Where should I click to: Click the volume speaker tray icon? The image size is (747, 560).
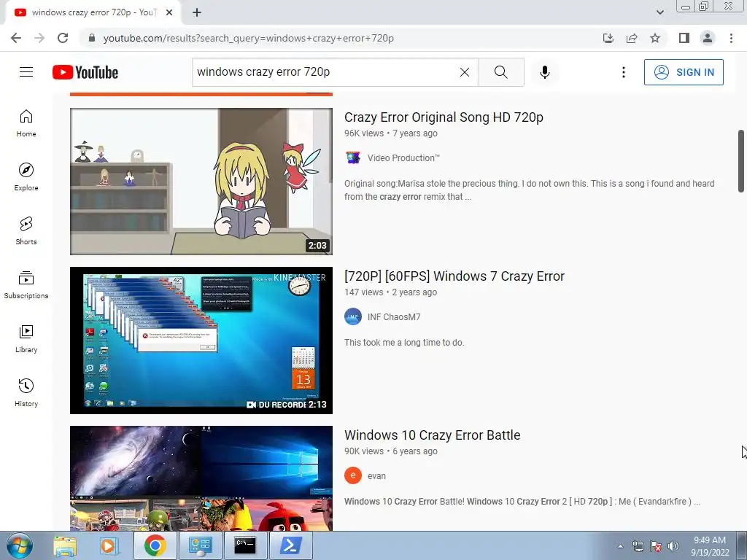673,546
